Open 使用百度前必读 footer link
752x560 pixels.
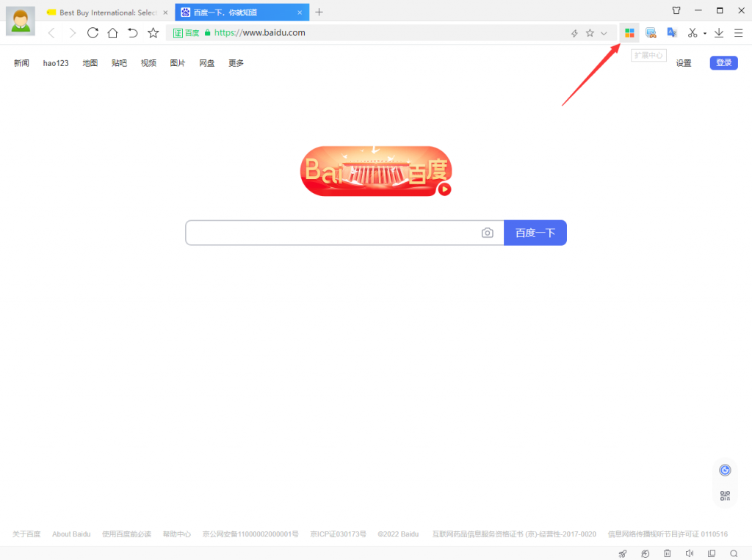(x=126, y=534)
